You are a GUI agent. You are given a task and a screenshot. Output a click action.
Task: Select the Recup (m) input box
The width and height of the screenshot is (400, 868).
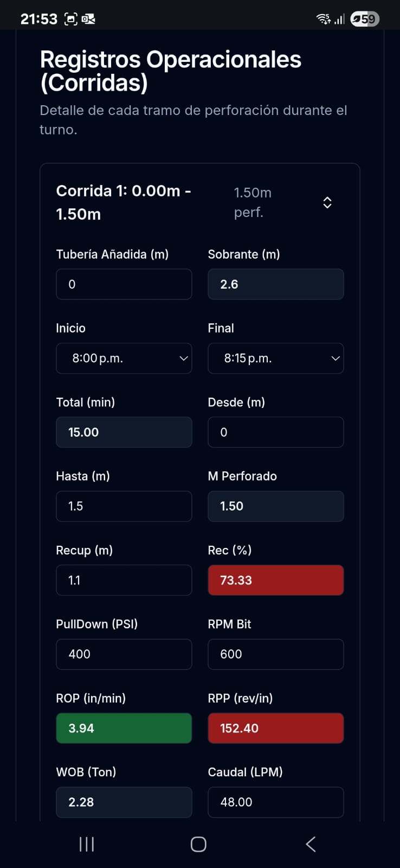click(x=124, y=580)
